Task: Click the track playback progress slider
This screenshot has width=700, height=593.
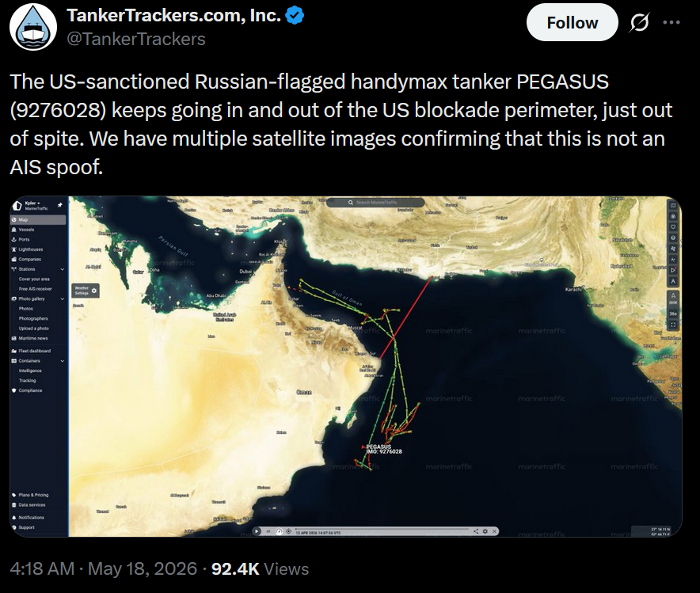Action: (382, 529)
